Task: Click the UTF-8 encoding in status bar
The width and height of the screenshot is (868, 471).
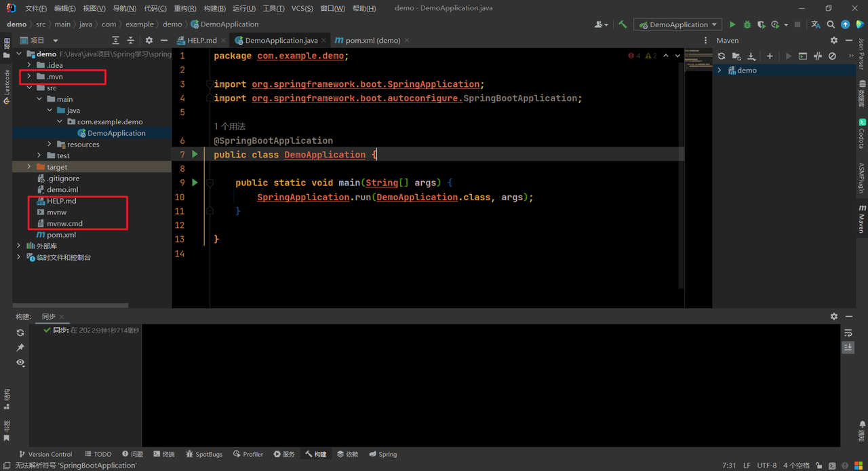Action: [x=767, y=466]
